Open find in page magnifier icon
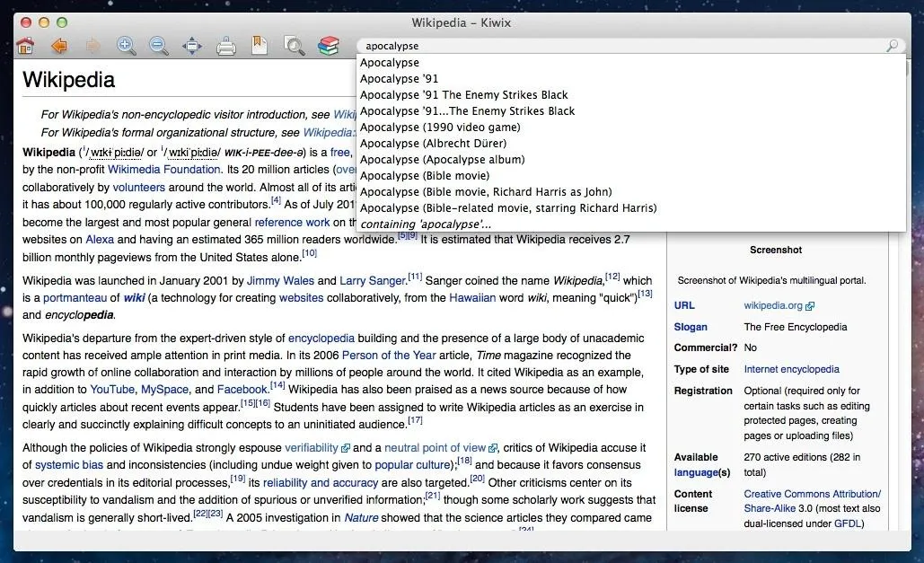Image resolution: width=924 pixels, height=563 pixels. (294, 46)
